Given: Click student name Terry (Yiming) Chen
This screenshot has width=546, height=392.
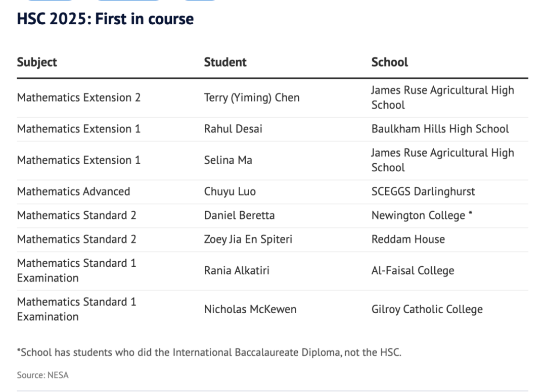Looking at the screenshot, I should point(251,97).
